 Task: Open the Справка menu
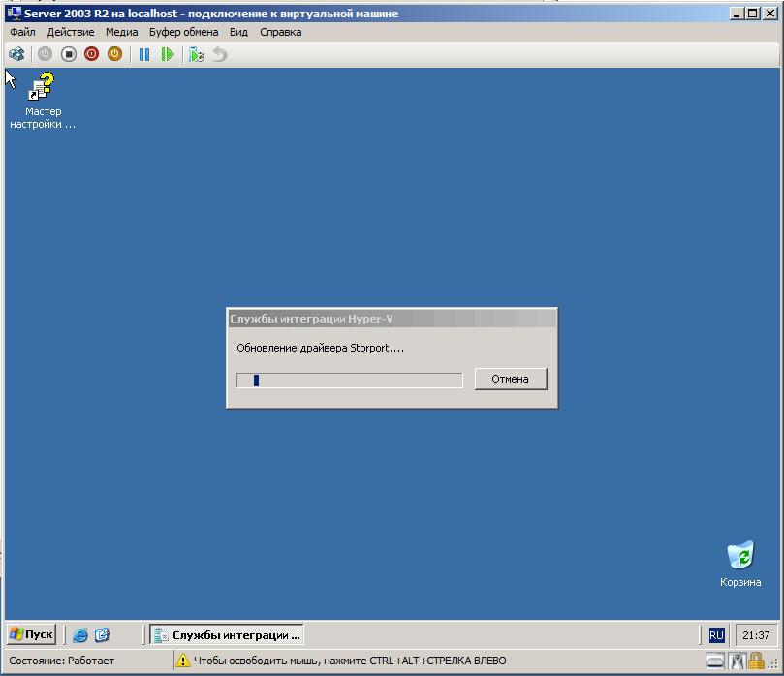(x=280, y=32)
